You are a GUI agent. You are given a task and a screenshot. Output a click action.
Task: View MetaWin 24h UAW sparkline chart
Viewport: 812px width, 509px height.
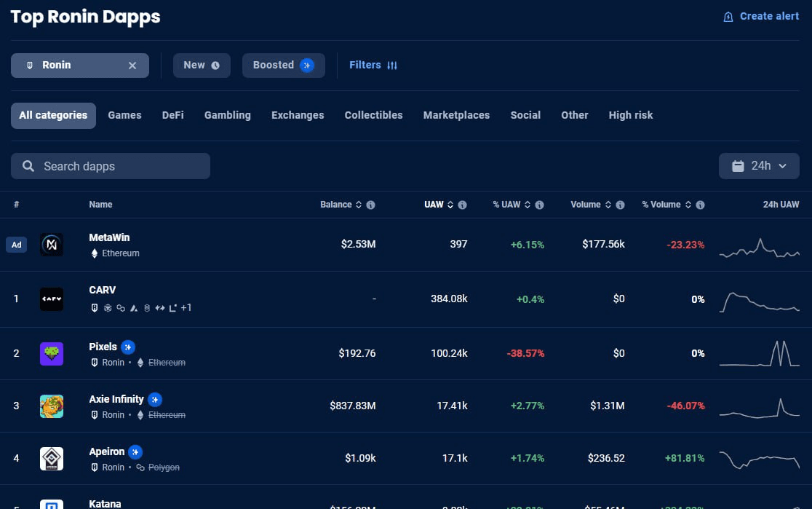pos(759,248)
